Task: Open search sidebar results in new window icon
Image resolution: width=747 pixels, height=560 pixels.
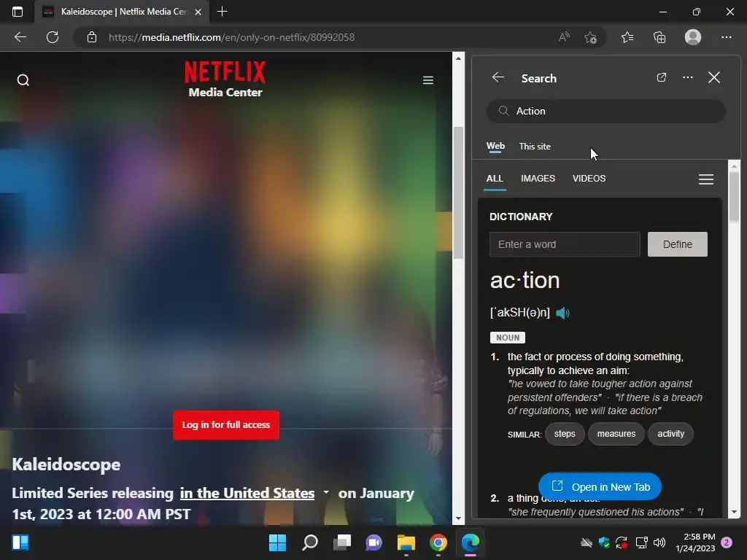Action: click(661, 77)
